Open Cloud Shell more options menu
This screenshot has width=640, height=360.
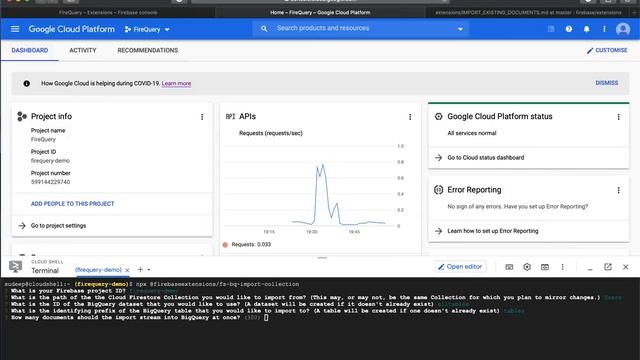pyautogui.click(x=562, y=267)
